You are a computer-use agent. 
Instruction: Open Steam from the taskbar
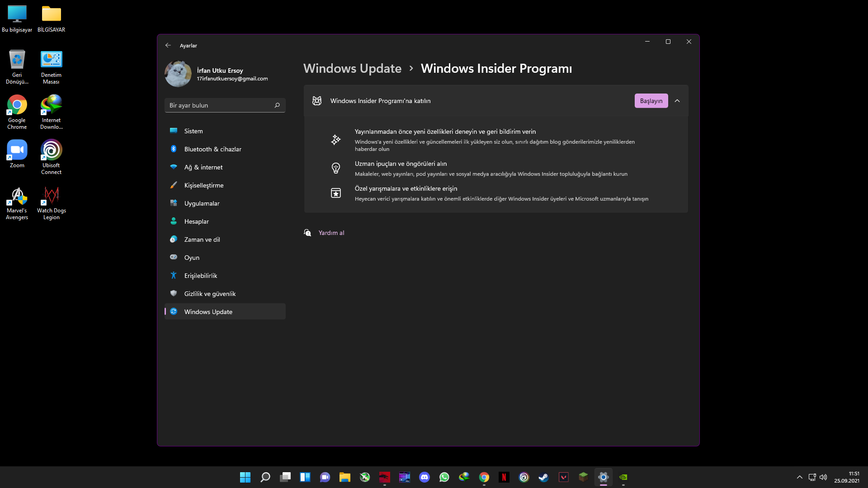[x=543, y=477]
